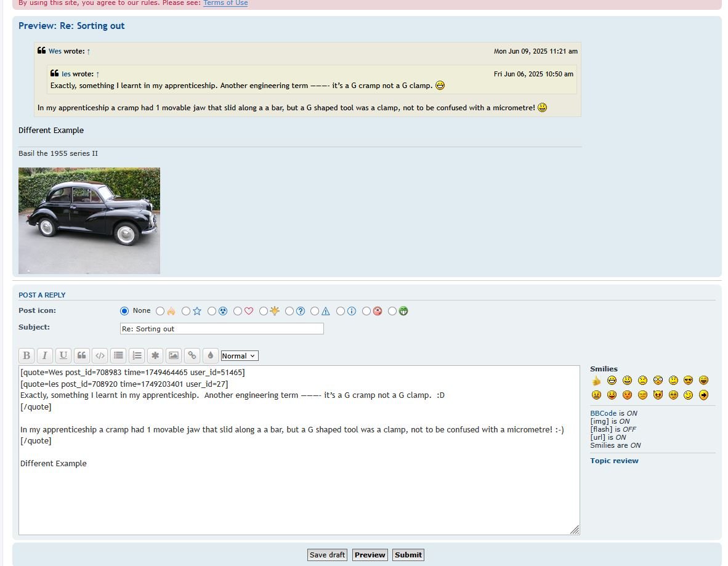Choose the question mark post icon radio

289,311
